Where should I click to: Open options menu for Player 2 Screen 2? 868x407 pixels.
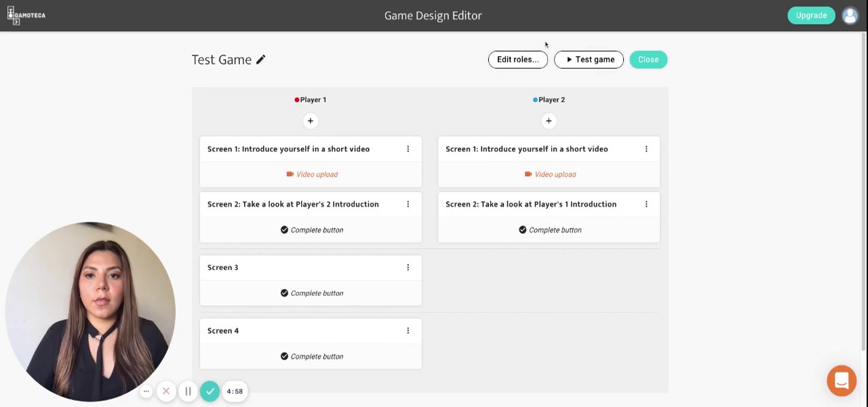pyautogui.click(x=646, y=204)
